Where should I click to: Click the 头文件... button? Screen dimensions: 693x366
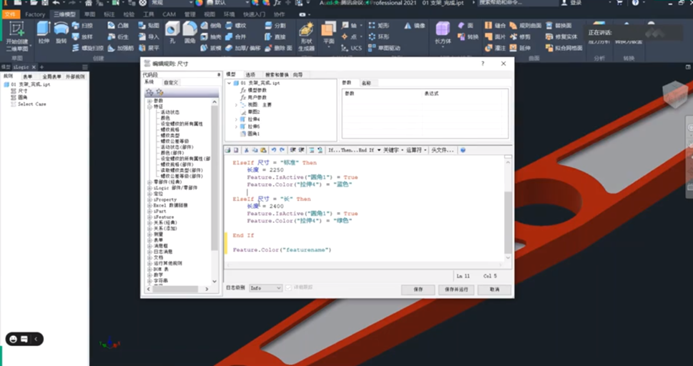pyautogui.click(x=443, y=150)
